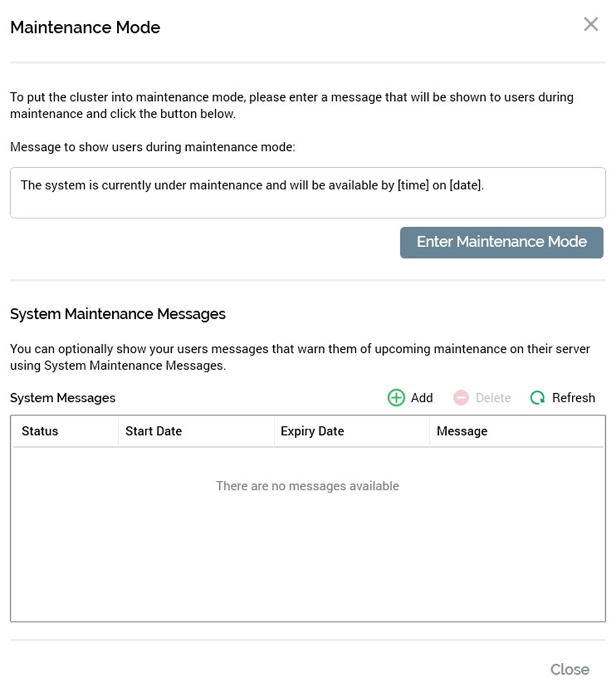Click the 'There are no messages available' text

(x=307, y=486)
